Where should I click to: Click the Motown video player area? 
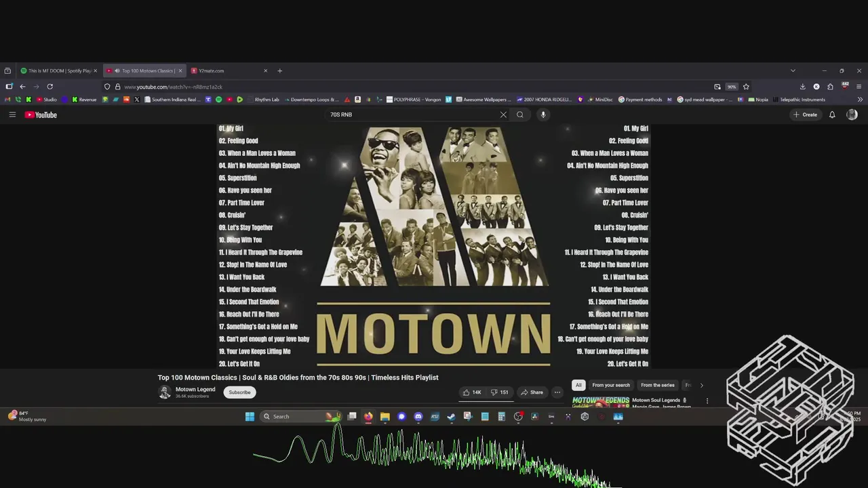[433, 246]
